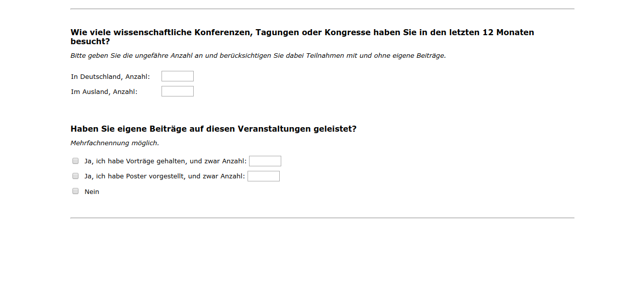The width and height of the screenshot is (644, 302).
Task: Click the hint 'Mehrfachnennung möglich.'
Action: 115,143
